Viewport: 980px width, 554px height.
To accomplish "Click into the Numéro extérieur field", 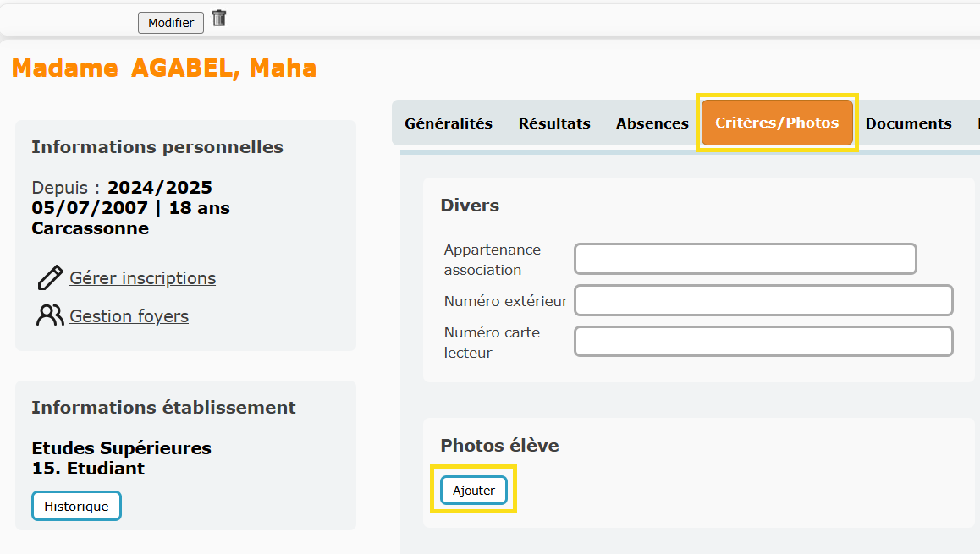I will [763, 300].
